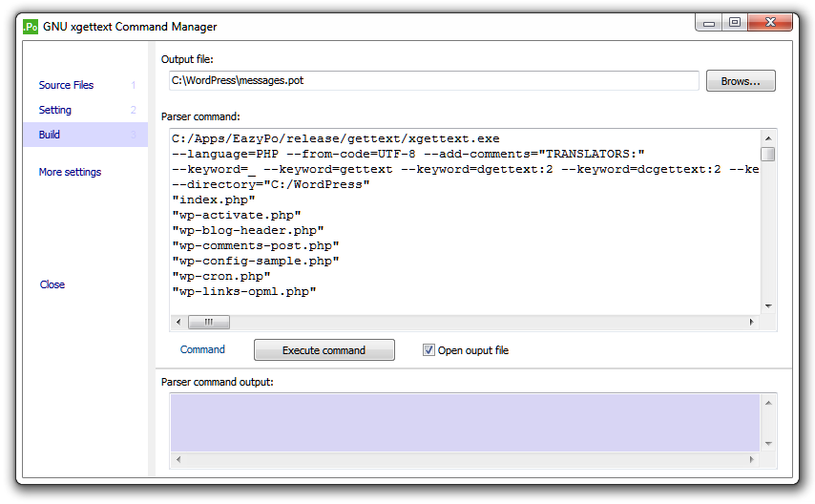
Task: Toggle the Open ouput file checkbox
Action: [428, 350]
